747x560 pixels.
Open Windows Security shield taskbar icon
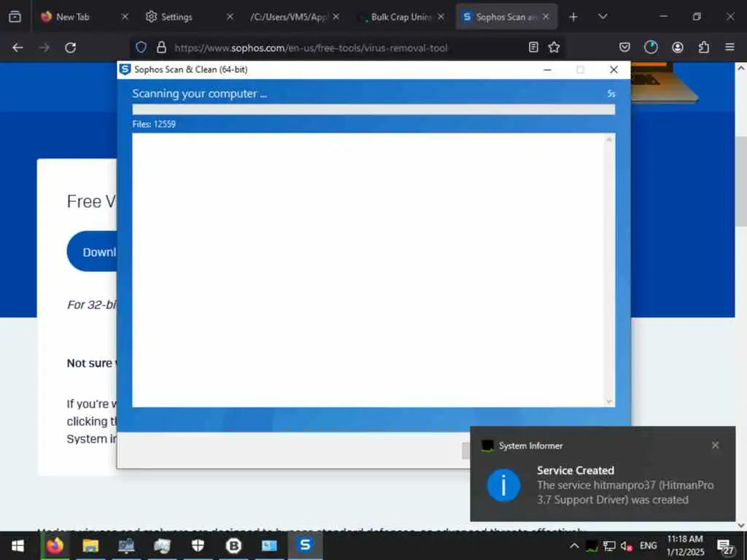pyautogui.click(x=198, y=545)
